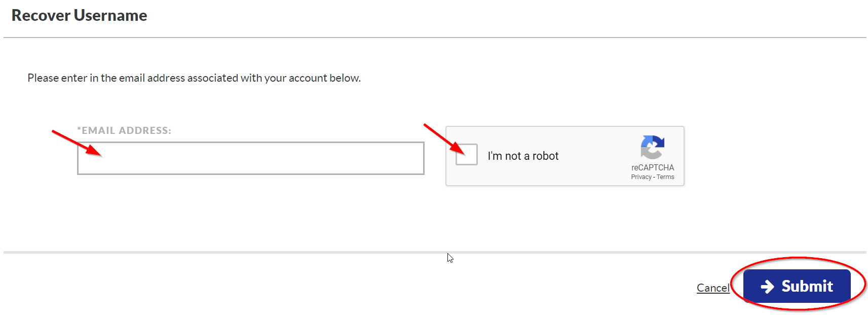Click the arrow icon on Submit
The height and width of the screenshot is (315, 868).
pyautogui.click(x=767, y=287)
